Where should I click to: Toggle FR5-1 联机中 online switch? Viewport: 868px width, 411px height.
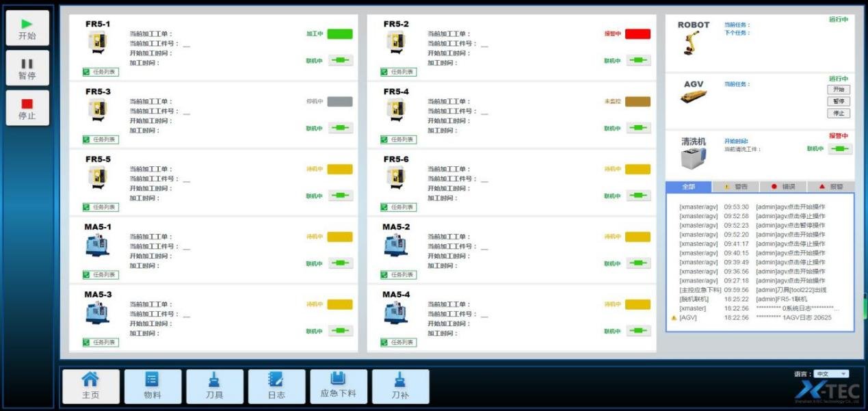(x=341, y=60)
